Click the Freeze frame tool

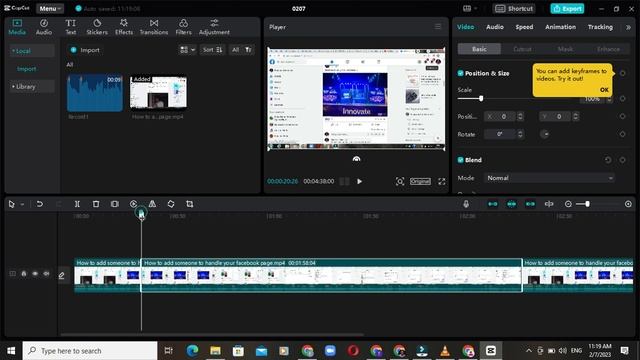pyautogui.click(x=115, y=204)
